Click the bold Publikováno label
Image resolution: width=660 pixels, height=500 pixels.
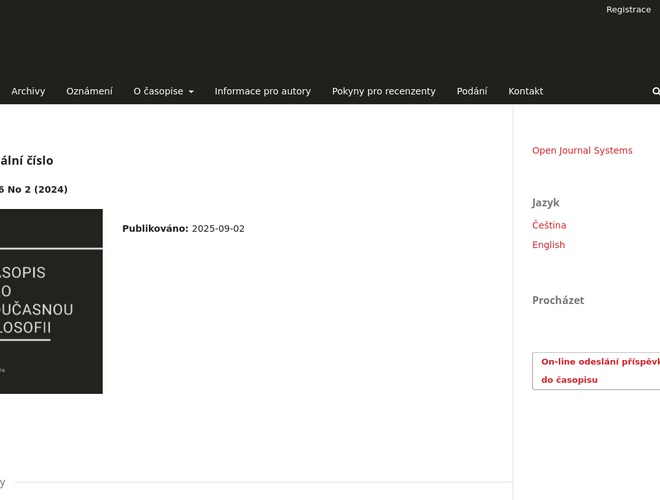(x=154, y=229)
